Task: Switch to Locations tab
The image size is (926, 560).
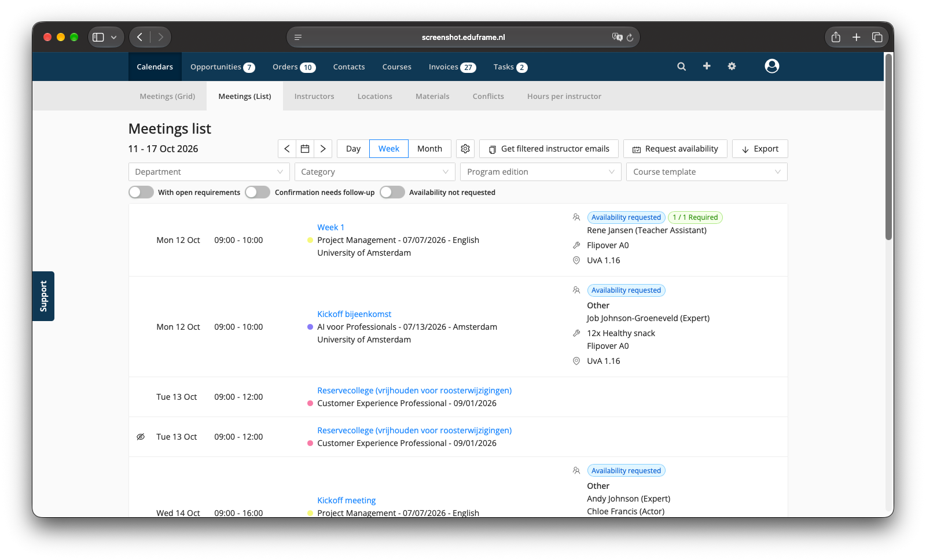Action: (x=375, y=96)
